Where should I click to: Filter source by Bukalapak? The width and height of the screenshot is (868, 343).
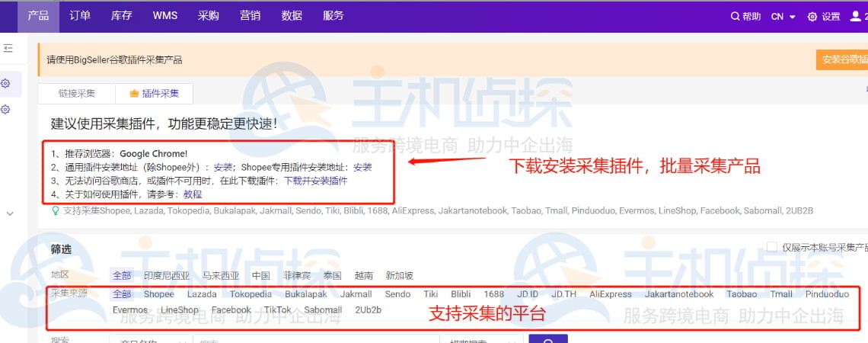[x=306, y=294]
